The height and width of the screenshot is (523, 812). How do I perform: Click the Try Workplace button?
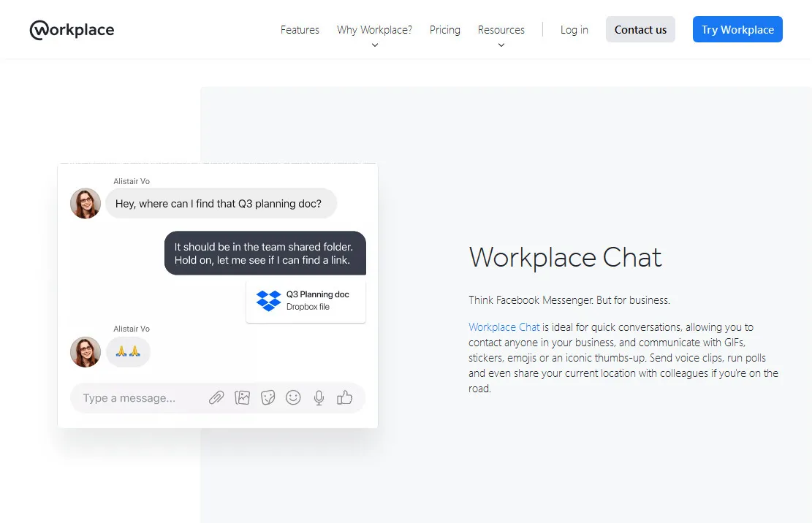[x=737, y=30]
